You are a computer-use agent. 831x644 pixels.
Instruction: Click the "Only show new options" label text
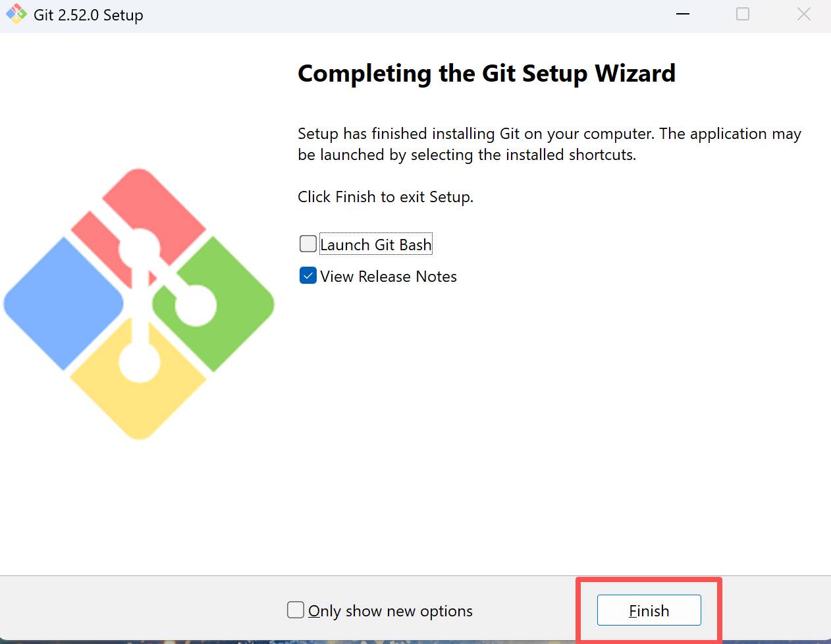click(x=390, y=611)
